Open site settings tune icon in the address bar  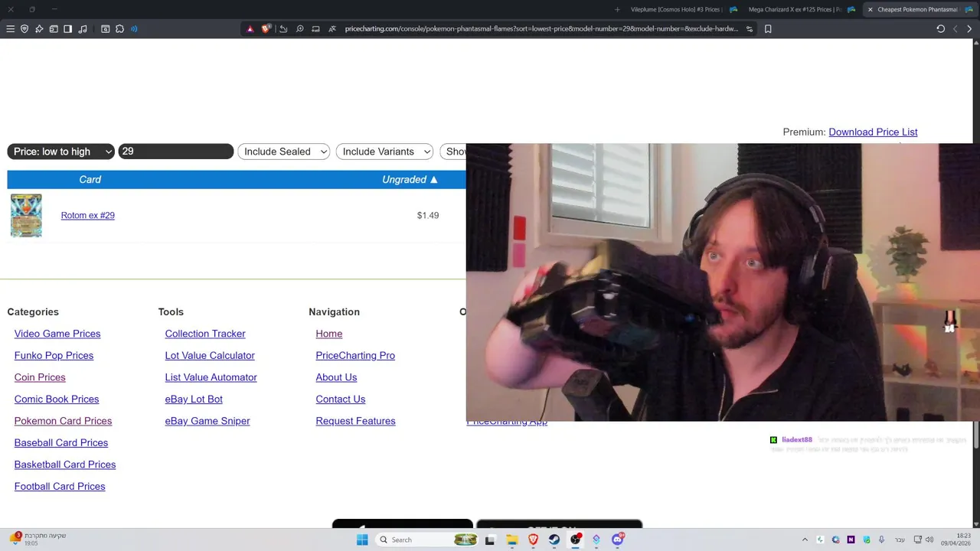tap(750, 29)
